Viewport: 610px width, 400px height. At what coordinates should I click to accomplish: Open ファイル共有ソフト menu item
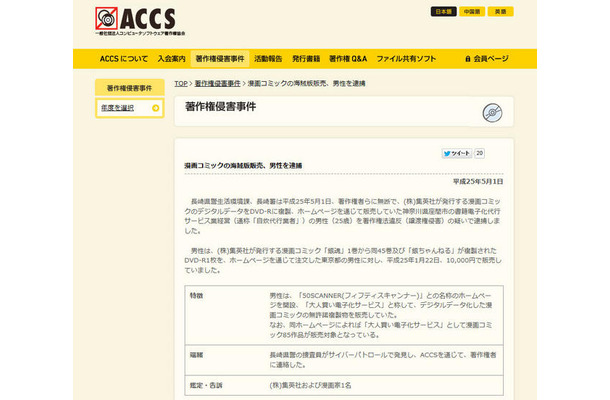[406, 59]
